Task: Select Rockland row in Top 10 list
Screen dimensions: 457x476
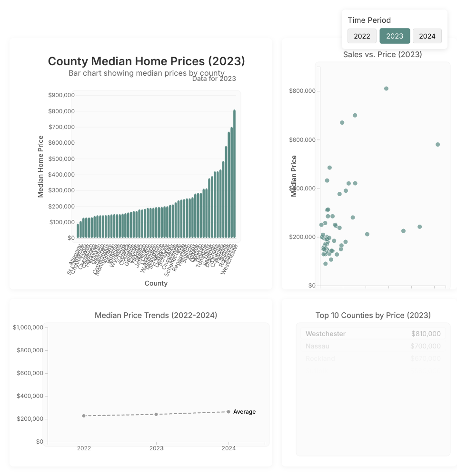Action: tap(373, 358)
